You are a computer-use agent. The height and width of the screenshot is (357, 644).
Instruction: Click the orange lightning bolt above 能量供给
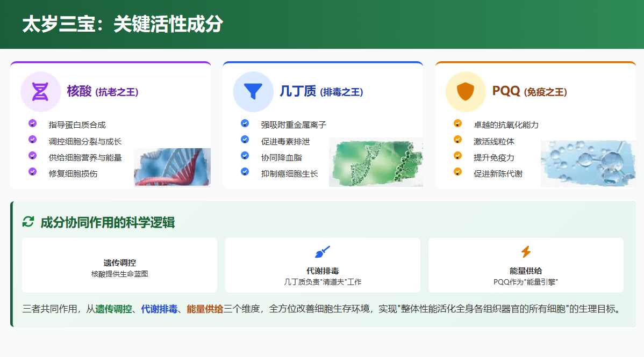(x=526, y=252)
